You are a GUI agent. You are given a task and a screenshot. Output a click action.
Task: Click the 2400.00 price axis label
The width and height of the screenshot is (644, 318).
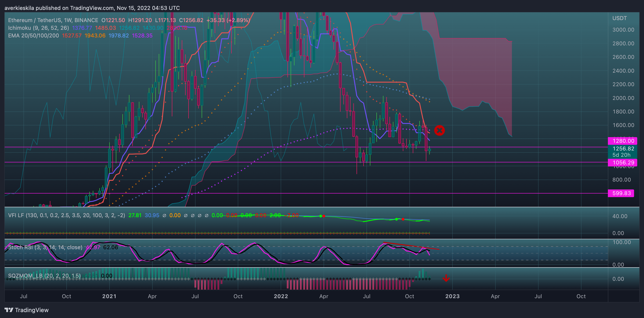(x=623, y=71)
